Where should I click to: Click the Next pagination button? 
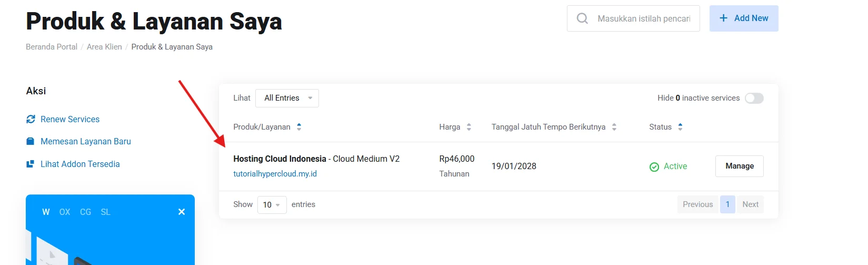751,204
